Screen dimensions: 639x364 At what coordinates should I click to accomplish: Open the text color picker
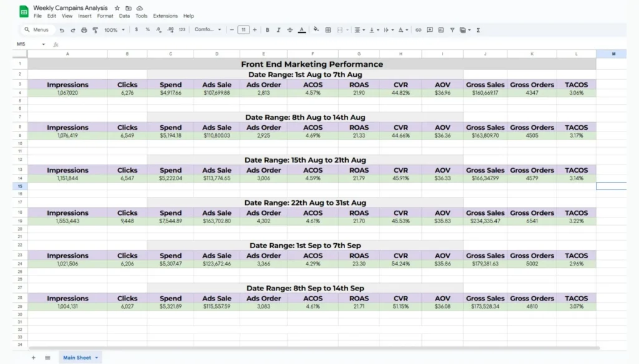(301, 30)
